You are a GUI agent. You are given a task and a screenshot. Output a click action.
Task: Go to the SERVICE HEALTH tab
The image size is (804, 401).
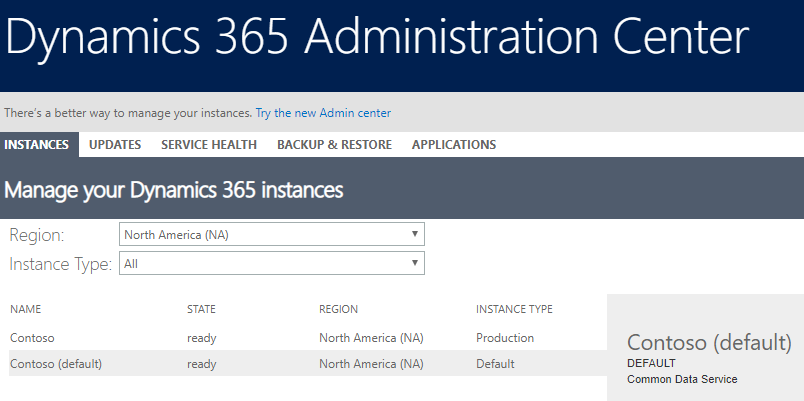209,145
